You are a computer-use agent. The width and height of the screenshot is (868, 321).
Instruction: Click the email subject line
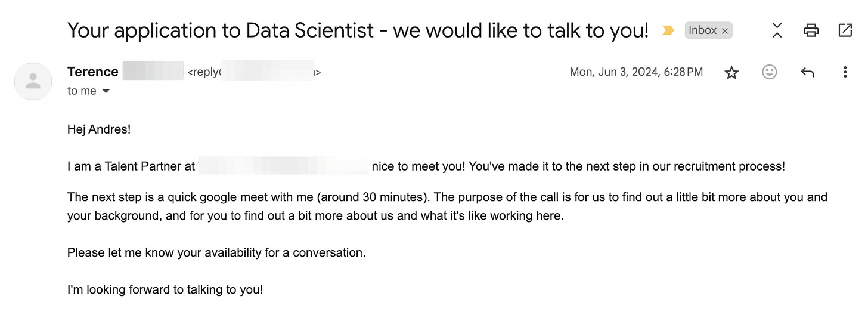pyautogui.click(x=358, y=30)
